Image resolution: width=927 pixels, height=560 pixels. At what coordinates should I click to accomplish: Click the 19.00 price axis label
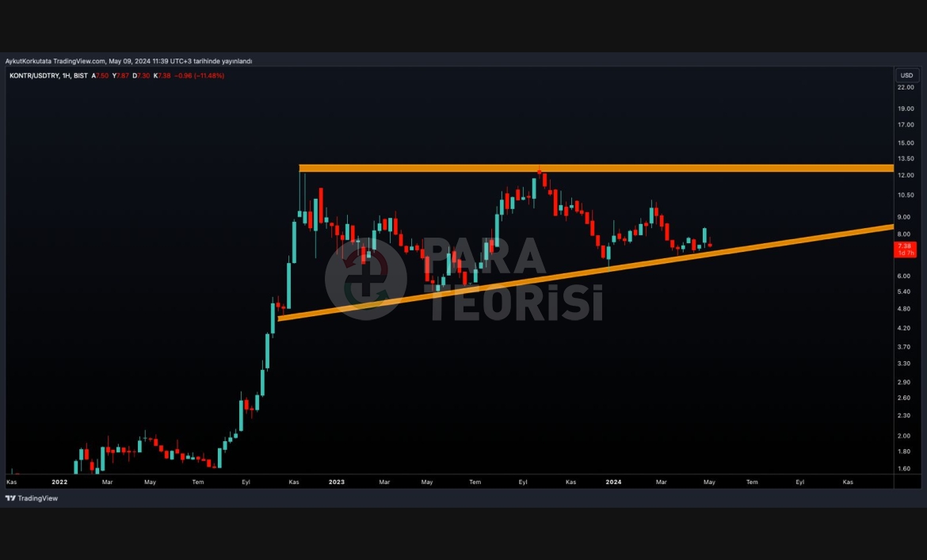coord(906,109)
